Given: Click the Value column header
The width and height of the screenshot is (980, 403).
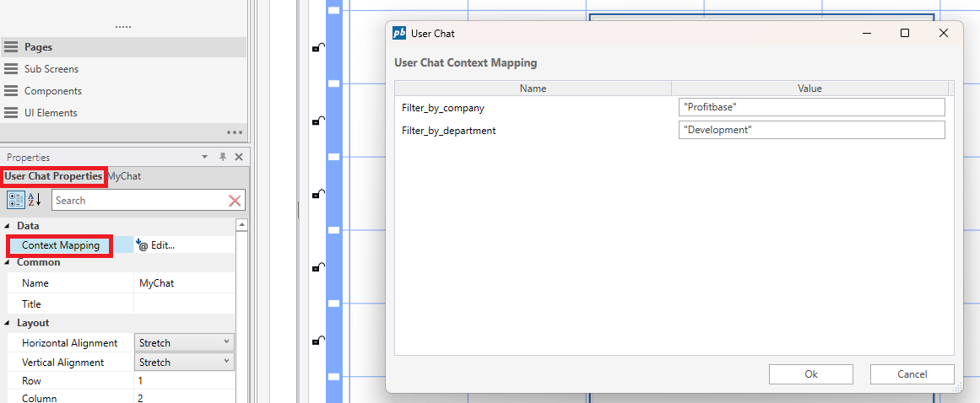Looking at the screenshot, I should click(810, 89).
